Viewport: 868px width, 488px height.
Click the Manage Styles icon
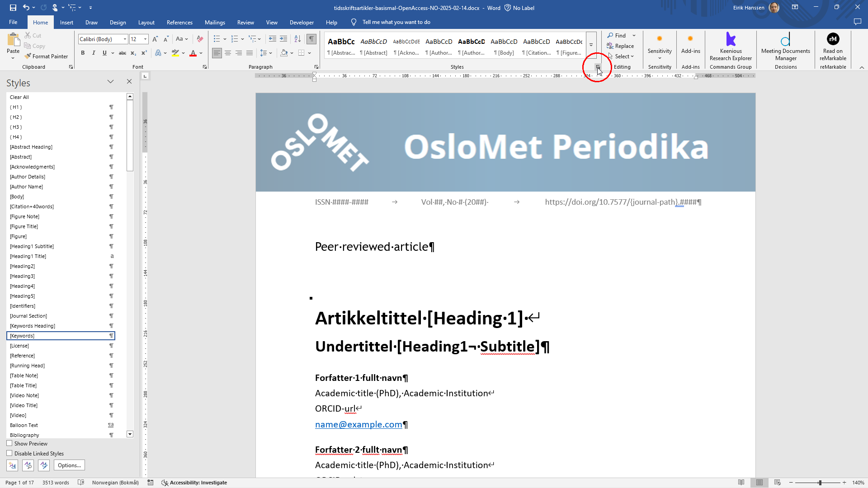pos(44,465)
